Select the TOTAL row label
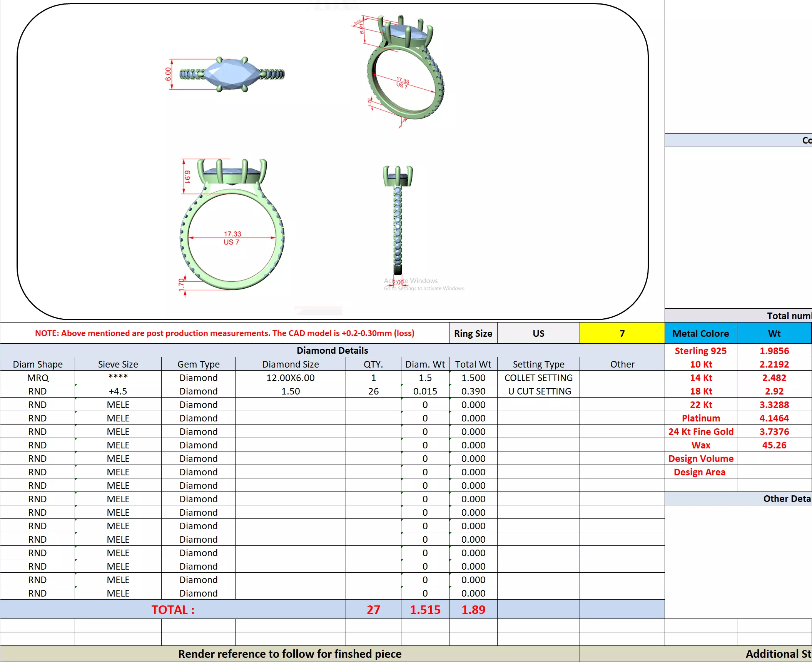812x662 pixels. tap(173, 609)
